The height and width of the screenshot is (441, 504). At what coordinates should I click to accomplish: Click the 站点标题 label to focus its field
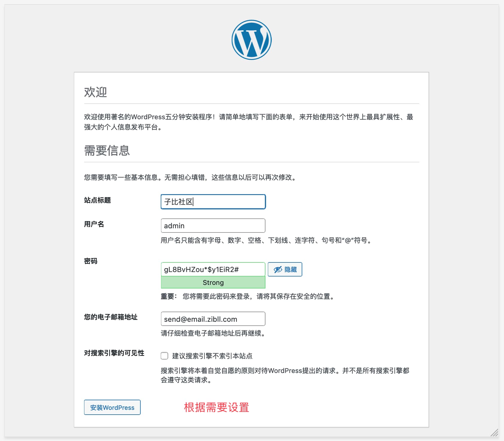point(97,200)
